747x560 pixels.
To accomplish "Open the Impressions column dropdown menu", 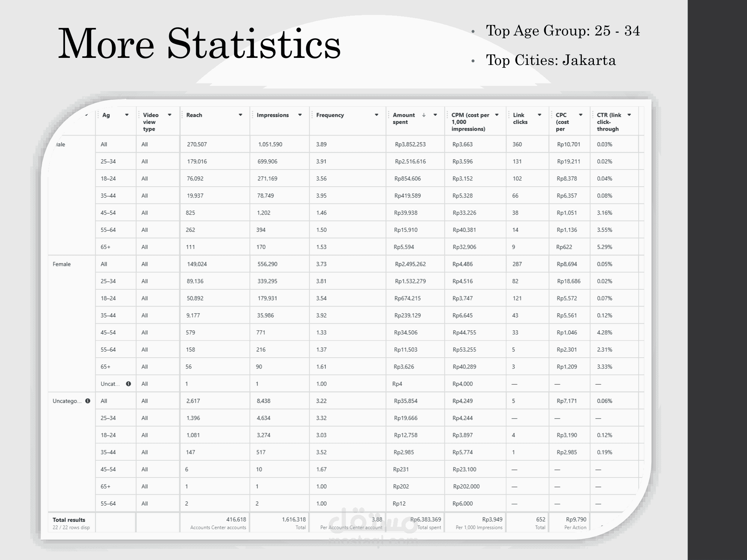I will (300, 115).
